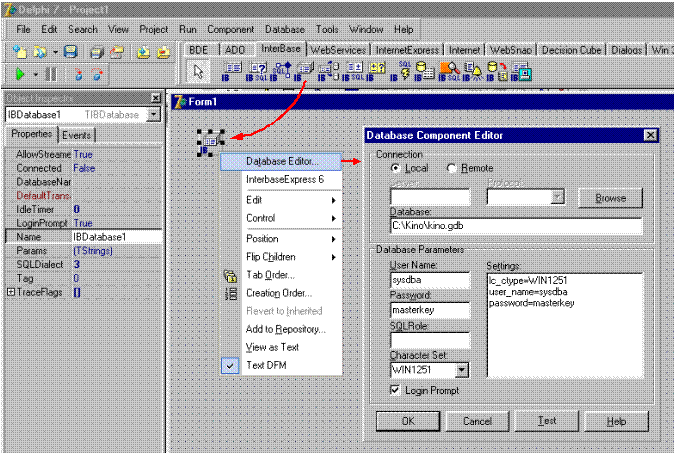Select the IBClientDataSet component icon
Image resolution: width=674 pixels, height=456 pixels.
coord(521,71)
